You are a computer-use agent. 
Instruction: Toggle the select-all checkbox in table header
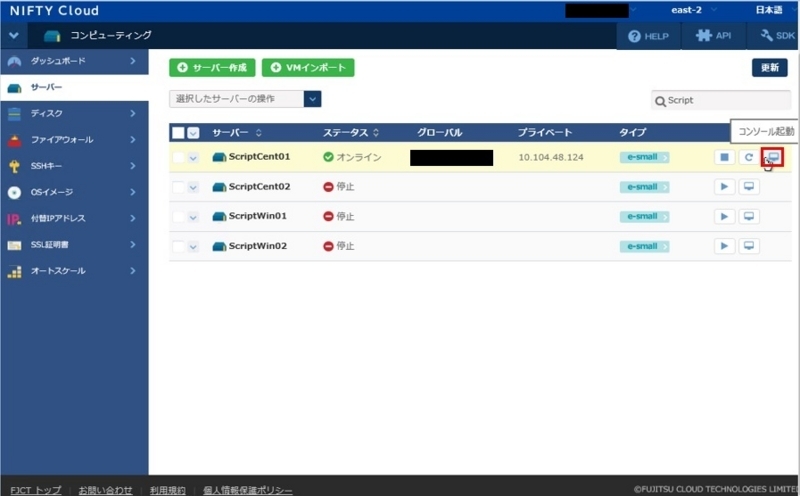(178, 133)
